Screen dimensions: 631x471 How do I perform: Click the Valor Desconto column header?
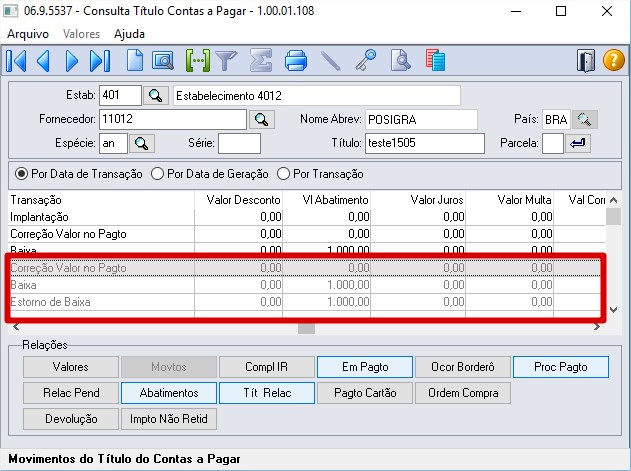[x=239, y=200]
